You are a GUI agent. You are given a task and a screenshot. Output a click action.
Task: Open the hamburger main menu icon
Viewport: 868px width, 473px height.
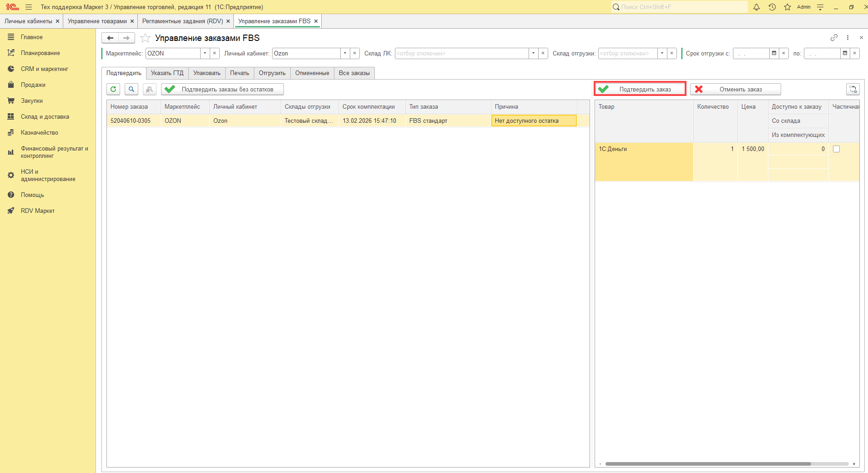click(29, 7)
